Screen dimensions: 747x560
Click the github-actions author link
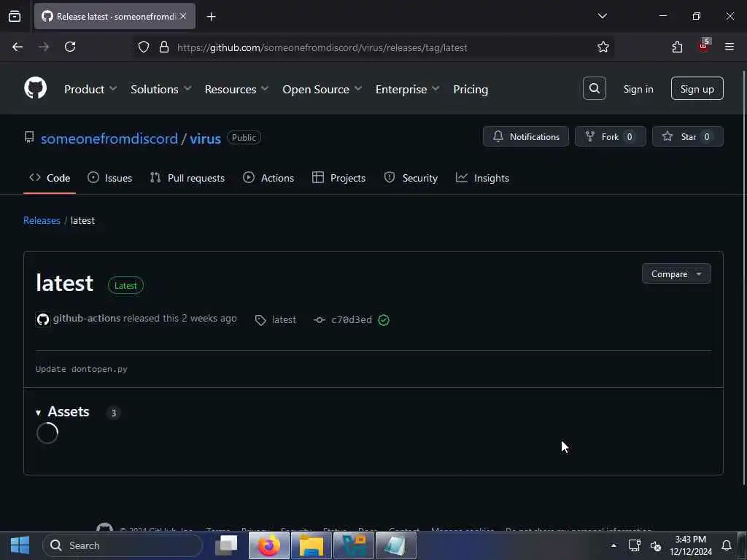(x=87, y=318)
